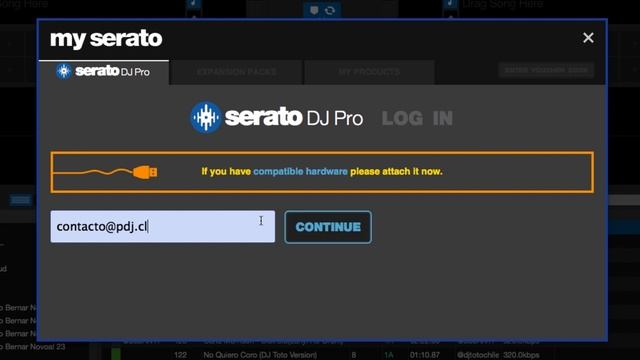Open the compatible hardware link
This screenshot has height=360, width=640.
click(300, 171)
